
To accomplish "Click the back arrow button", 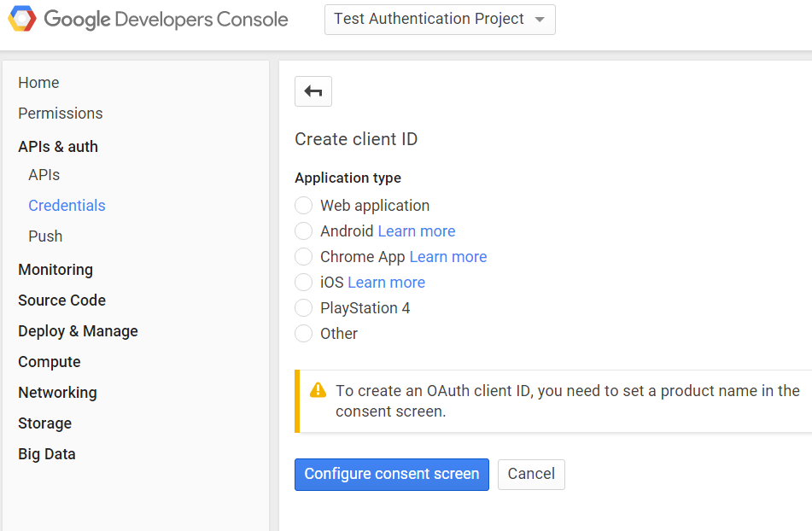I will 313,91.
